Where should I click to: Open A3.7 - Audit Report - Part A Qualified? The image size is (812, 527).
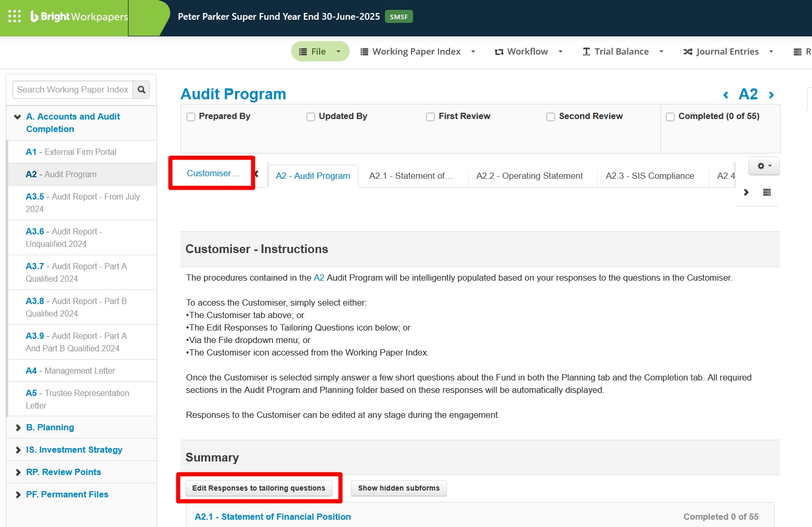tap(82, 272)
